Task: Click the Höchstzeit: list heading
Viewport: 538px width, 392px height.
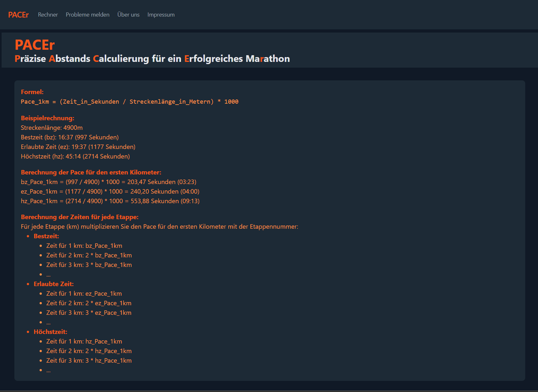Action: point(50,332)
